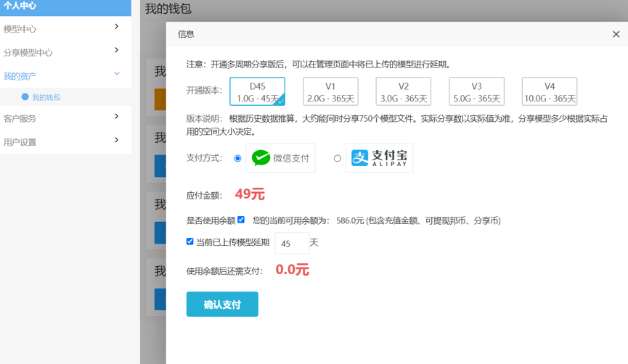Close the 信息 dialog with X
The height and width of the screenshot is (364, 628).
pyautogui.click(x=616, y=34)
